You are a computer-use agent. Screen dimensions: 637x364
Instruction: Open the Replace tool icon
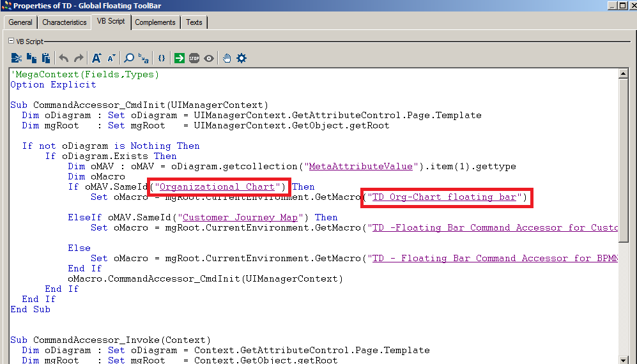coord(144,58)
